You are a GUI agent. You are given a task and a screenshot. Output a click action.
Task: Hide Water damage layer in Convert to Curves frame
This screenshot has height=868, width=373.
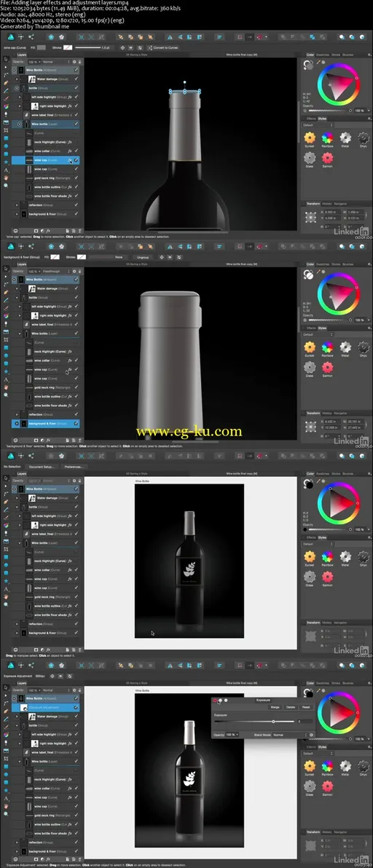point(76,79)
